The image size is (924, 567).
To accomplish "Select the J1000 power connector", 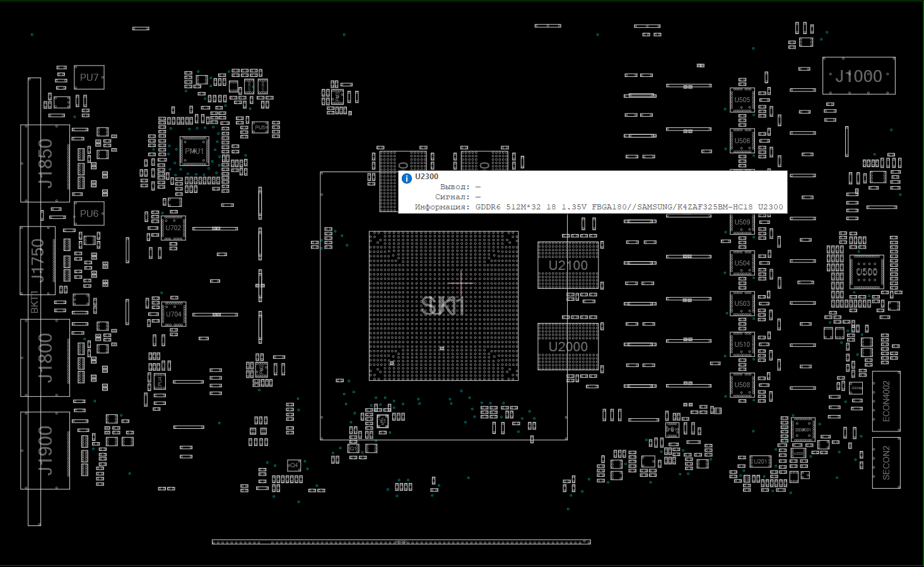I will click(858, 76).
